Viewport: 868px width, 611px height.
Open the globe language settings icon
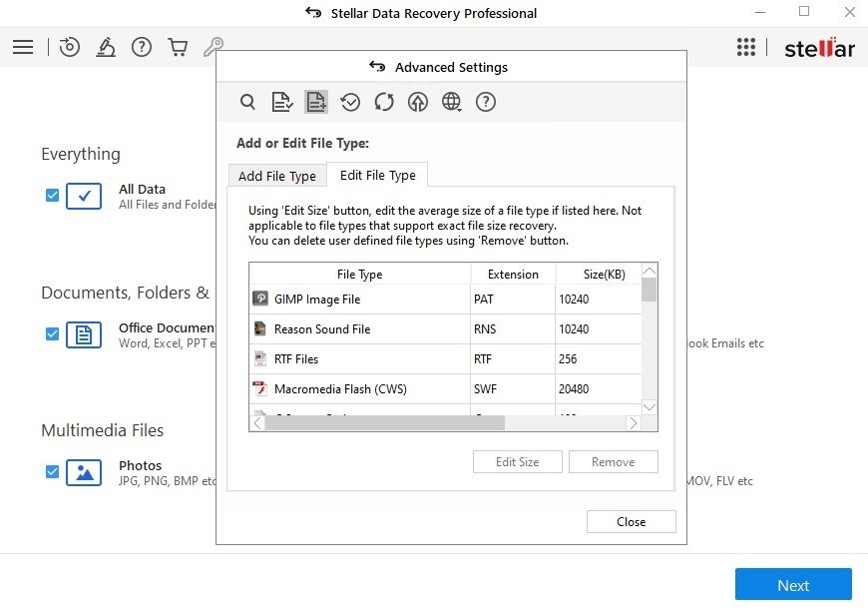[452, 102]
